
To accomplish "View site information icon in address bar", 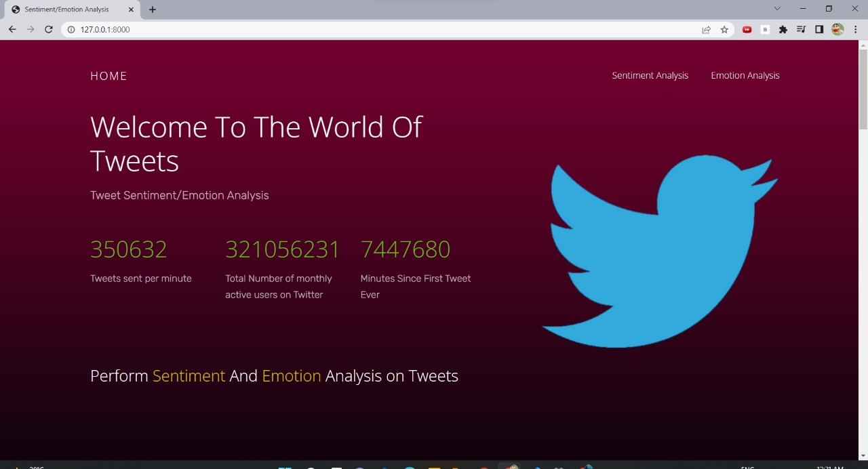I will click(71, 29).
